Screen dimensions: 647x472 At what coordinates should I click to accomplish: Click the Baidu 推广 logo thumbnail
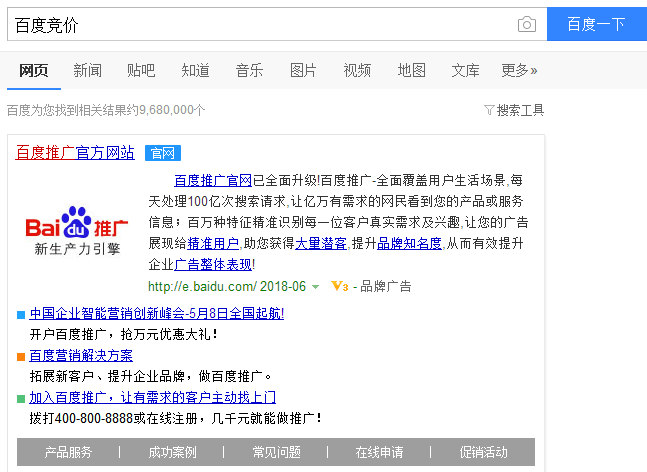pos(77,231)
